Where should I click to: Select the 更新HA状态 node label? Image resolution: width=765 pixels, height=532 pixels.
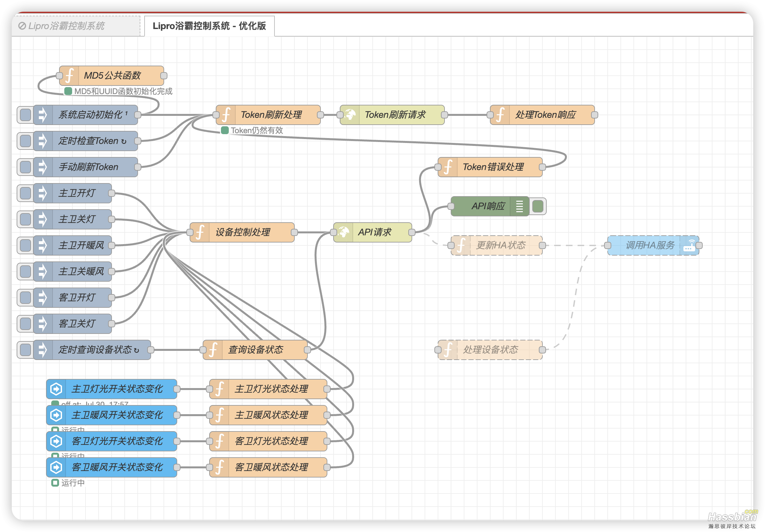point(501,245)
